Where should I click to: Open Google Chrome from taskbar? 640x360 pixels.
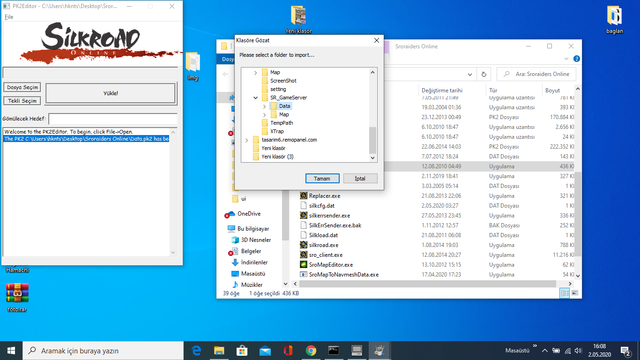(311, 351)
